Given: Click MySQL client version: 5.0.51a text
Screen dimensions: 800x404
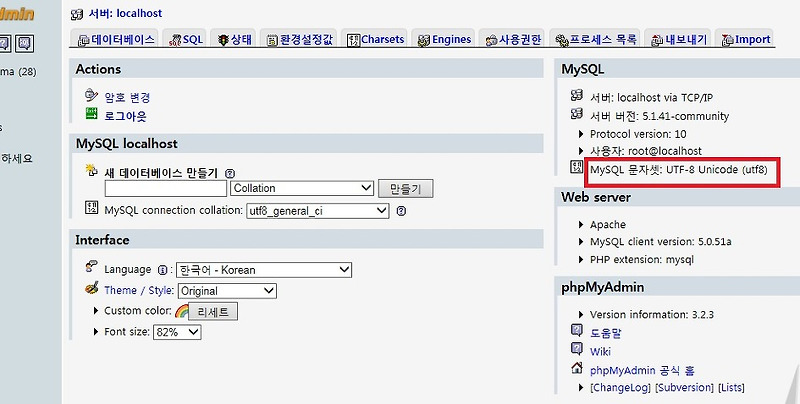Looking at the screenshot, I should pos(660,241).
